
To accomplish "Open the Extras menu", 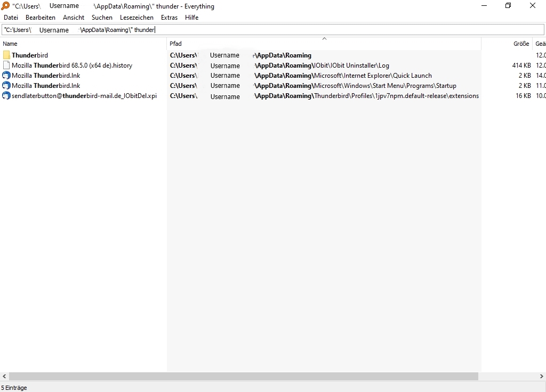I will [169, 18].
